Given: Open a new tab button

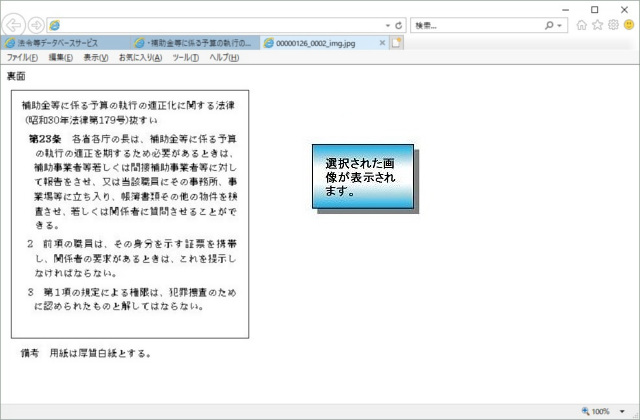Looking at the screenshot, I should point(396,43).
